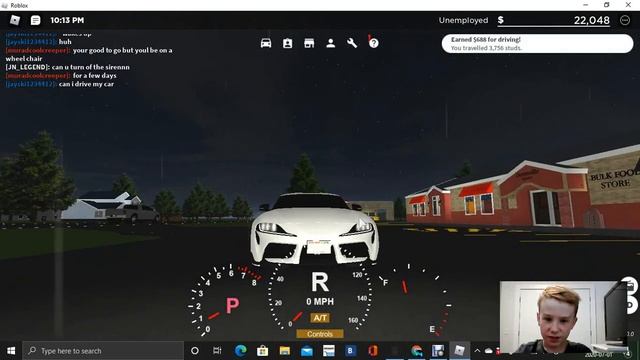
Task: Open Microsoft Store from the taskbar
Action: [262, 351]
